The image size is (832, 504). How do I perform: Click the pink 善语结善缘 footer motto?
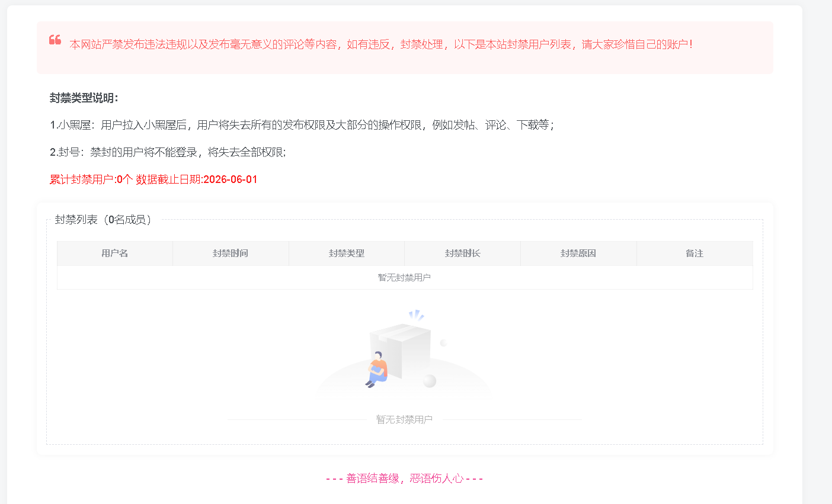coord(404,479)
